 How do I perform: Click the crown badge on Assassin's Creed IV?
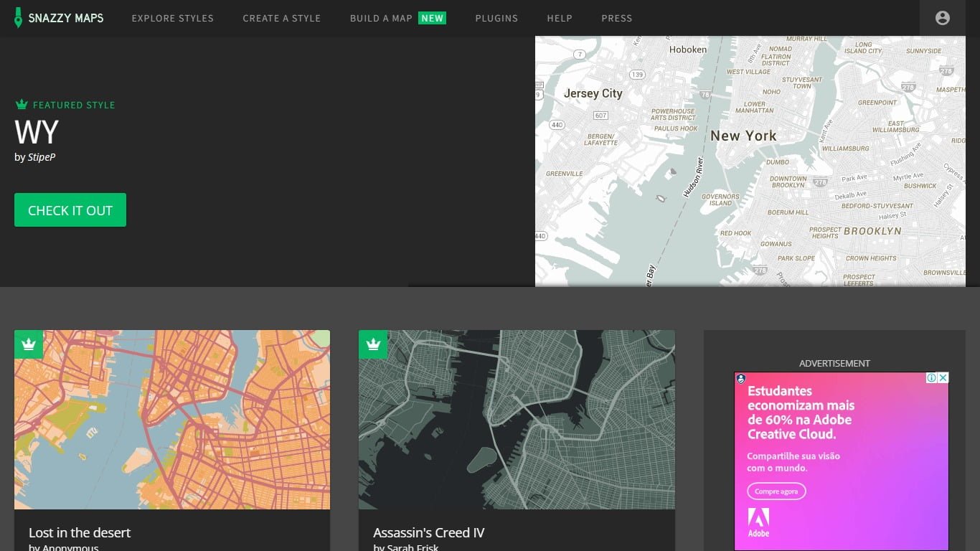[x=373, y=344]
